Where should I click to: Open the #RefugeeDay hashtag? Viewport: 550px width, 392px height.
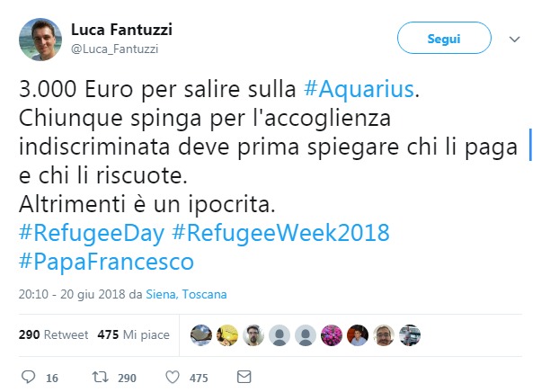(x=92, y=233)
